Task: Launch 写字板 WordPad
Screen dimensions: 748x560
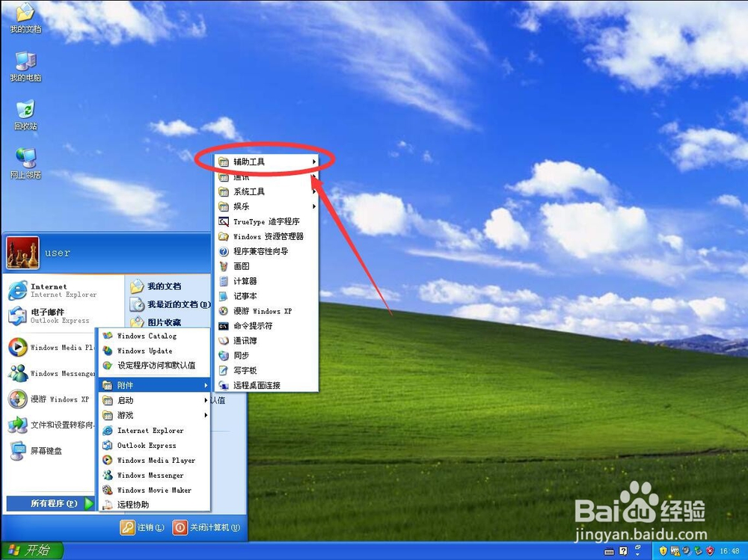Action: (x=267, y=370)
